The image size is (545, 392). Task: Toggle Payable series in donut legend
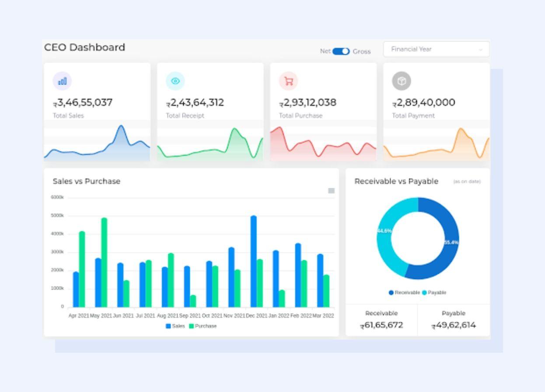pos(434,293)
